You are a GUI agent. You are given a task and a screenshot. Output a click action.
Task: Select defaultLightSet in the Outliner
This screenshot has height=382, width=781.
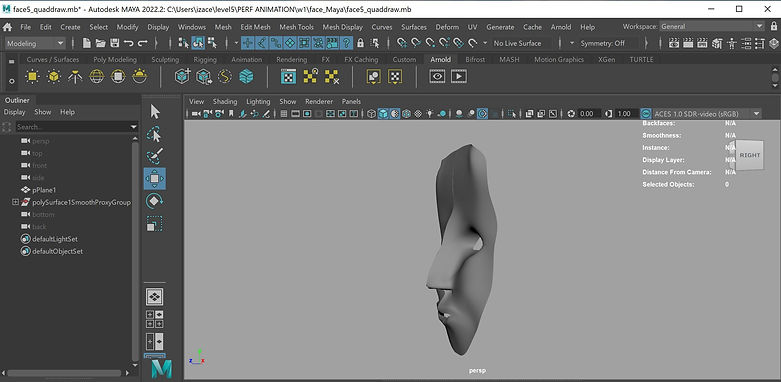(55, 239)
